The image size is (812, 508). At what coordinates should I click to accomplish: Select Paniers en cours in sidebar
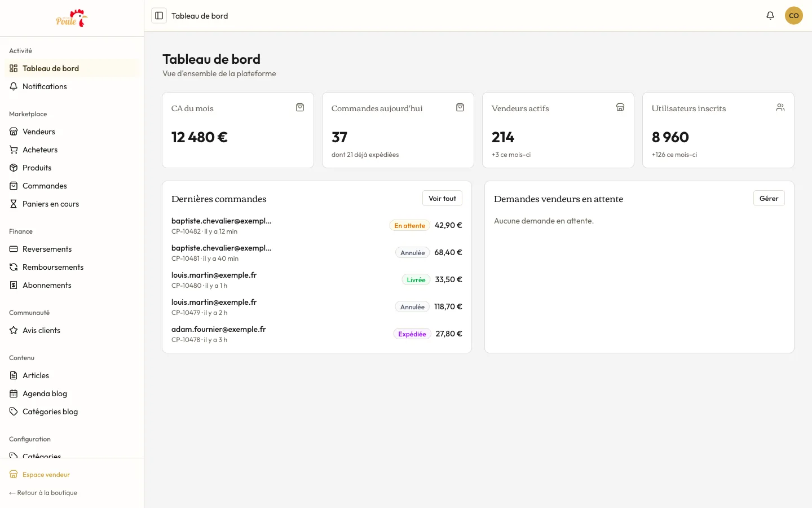tap(71, 204)
